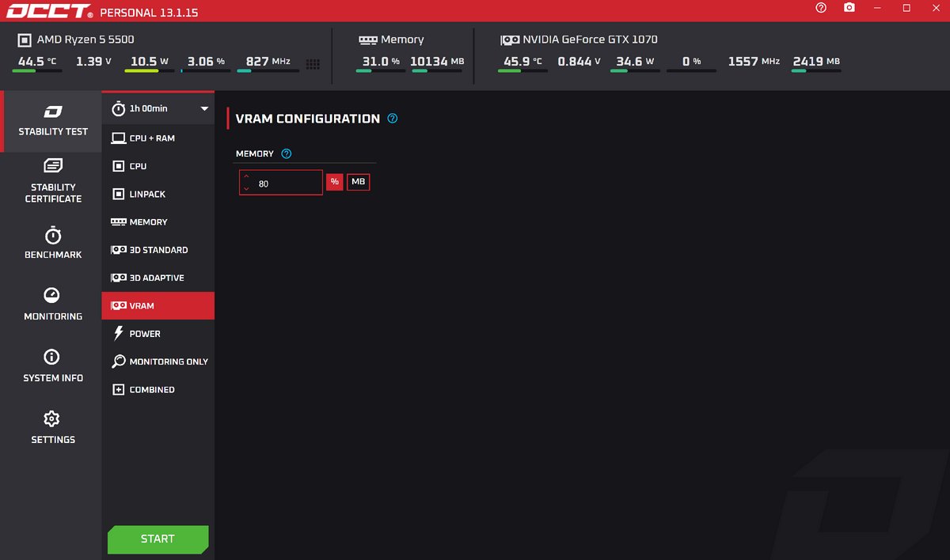Switch memory unit to MB

[x=359, y=183]
